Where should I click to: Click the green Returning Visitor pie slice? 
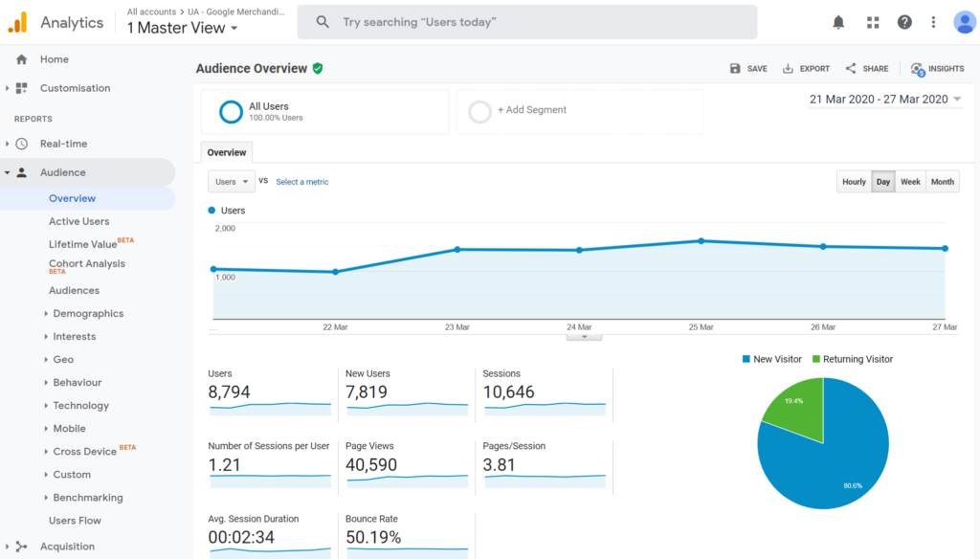click(794, 412)
